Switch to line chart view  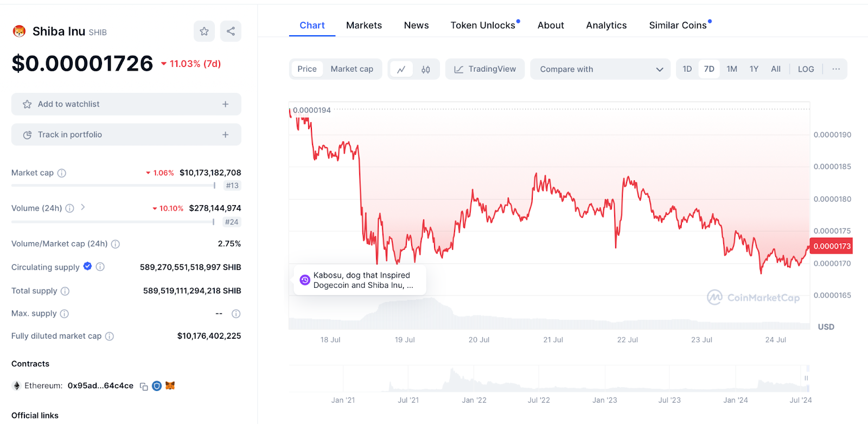(401, 69)
